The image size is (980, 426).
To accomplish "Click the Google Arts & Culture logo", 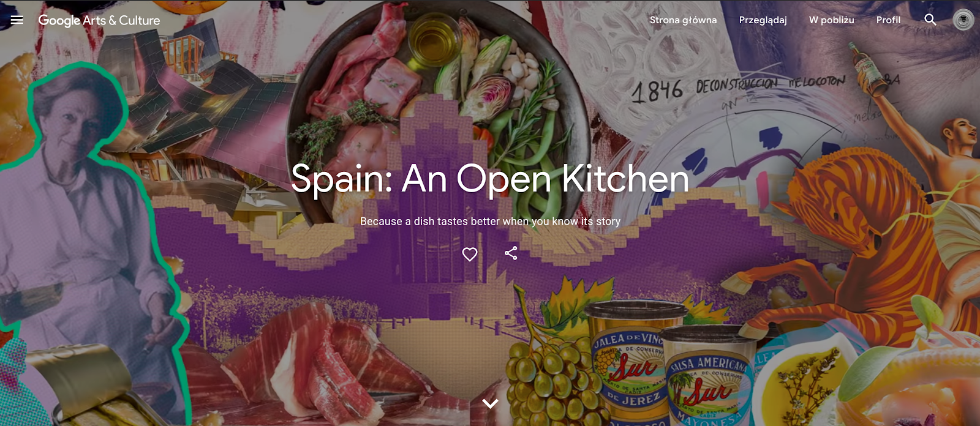I will pos(99,20).
